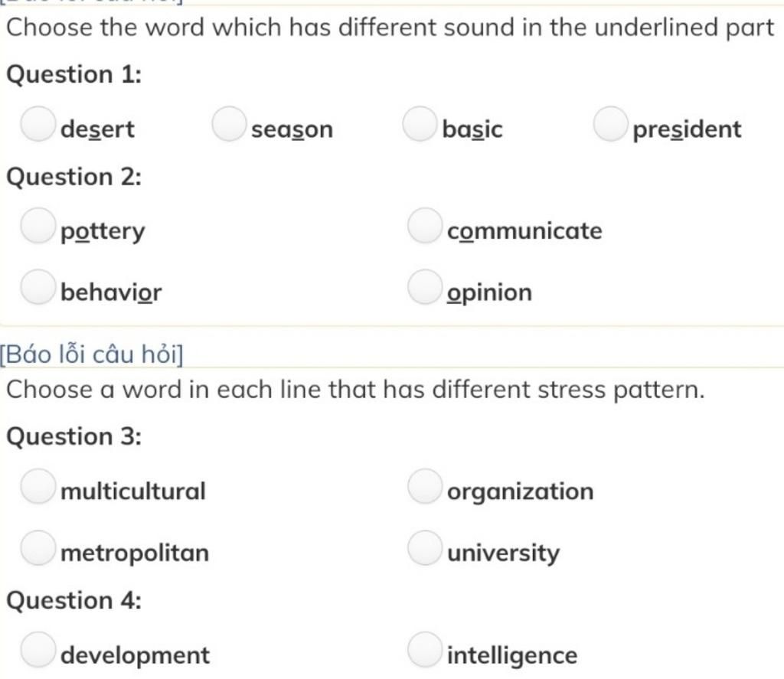Select 'pottery' option in Question 2
Screen dimensions: 784x679
coord(38,226)
